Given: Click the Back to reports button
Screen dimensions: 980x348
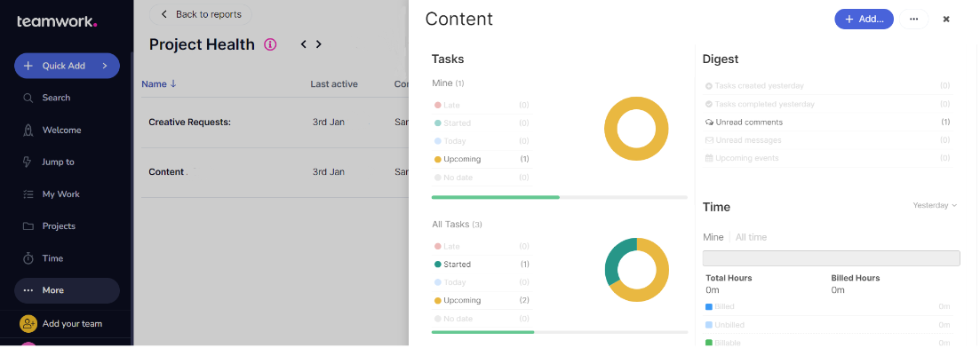Looking at the screenshot, I should pos(201,14).
